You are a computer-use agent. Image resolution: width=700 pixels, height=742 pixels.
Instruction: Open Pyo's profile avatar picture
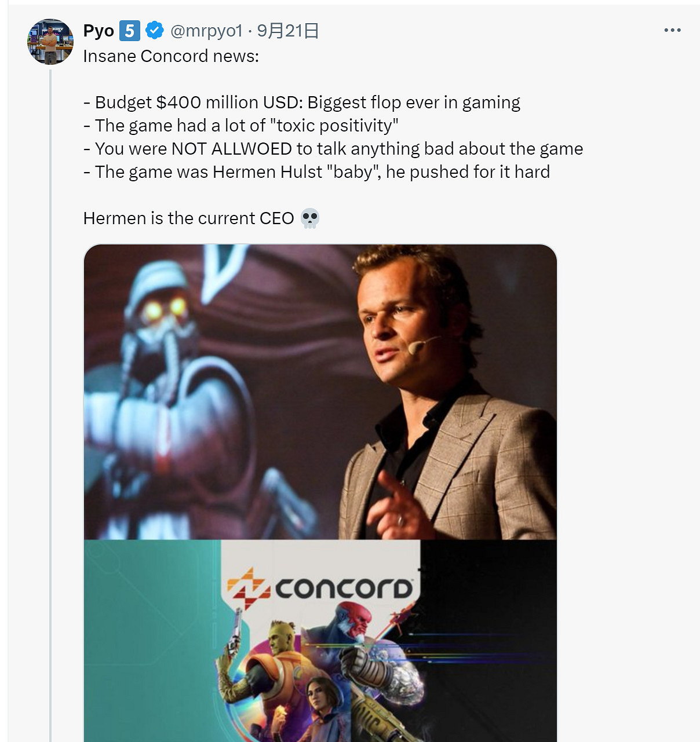(x=50, y=42)
